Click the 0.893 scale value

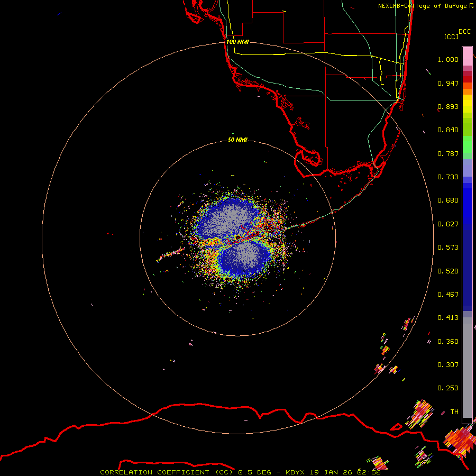(448, 106)
